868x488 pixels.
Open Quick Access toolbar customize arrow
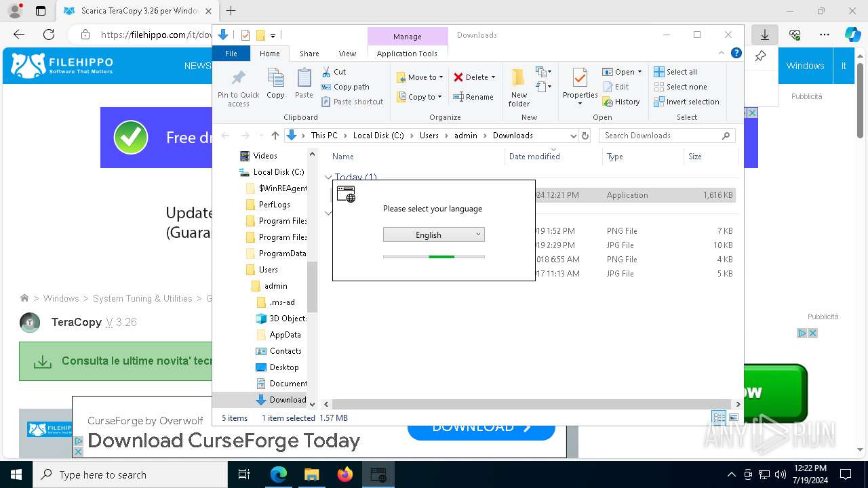pos(273,35)
